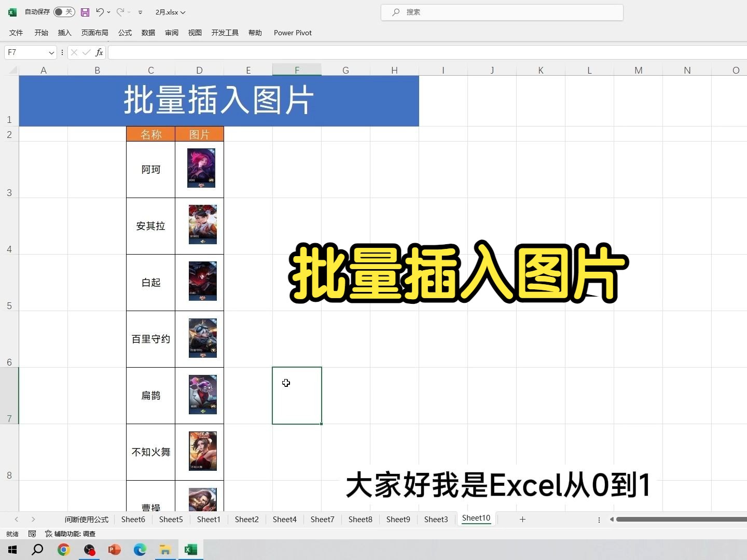Screen dimensions: 747x560
Task: Switch to the 开始 ribbon tab
Action: tap(41, 33)
